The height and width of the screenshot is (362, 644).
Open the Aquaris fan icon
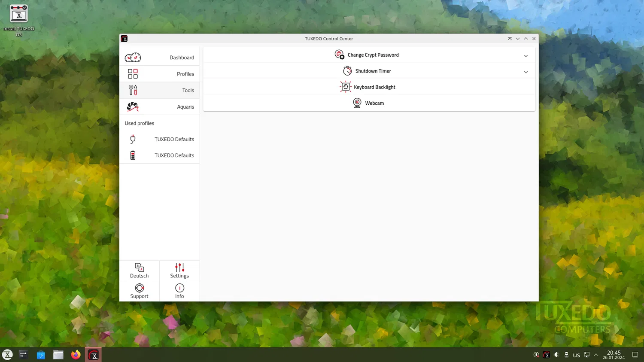pyautogui.click(x=133, y=106)
